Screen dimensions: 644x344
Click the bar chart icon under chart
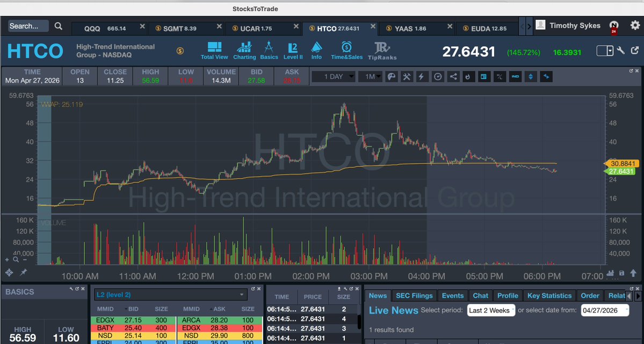point(610,273)
